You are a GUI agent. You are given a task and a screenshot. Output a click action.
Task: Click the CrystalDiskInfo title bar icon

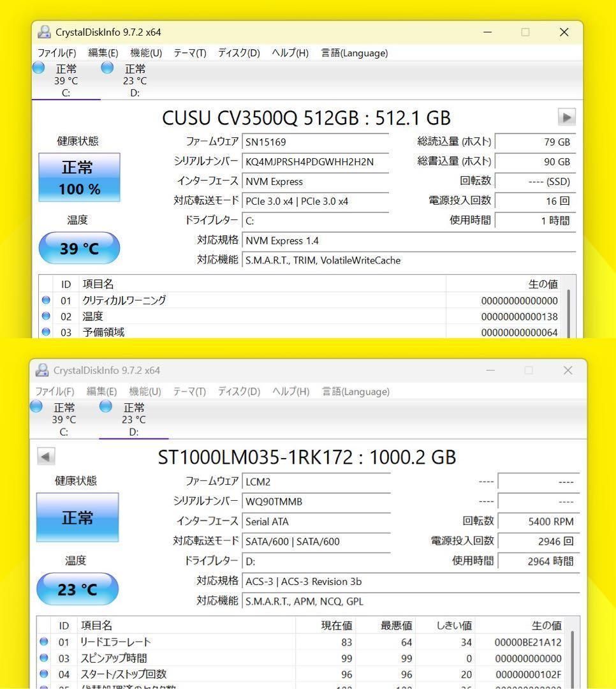click(x=43, y=31)
